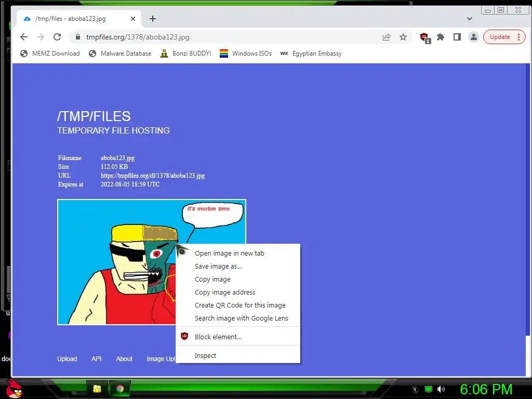Share this page using the share icon

coord(387,37)
